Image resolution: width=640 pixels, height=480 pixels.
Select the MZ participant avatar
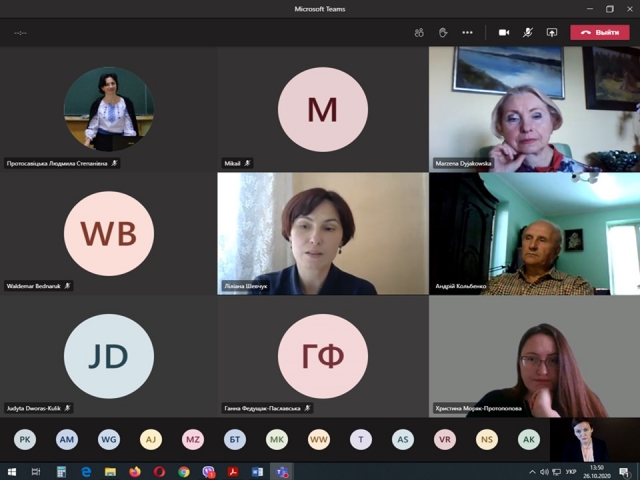[x=193, y=440]
